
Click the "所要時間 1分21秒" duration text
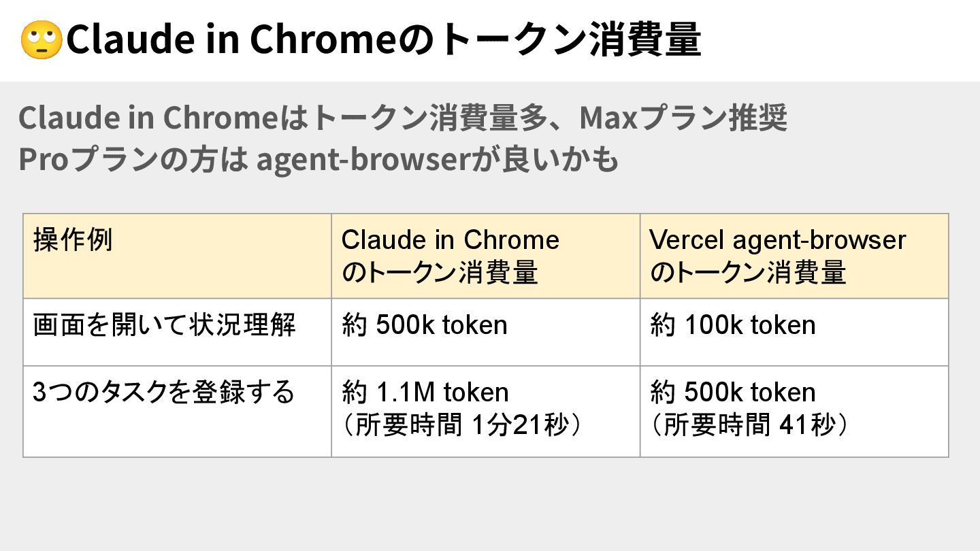pos(463,426)
